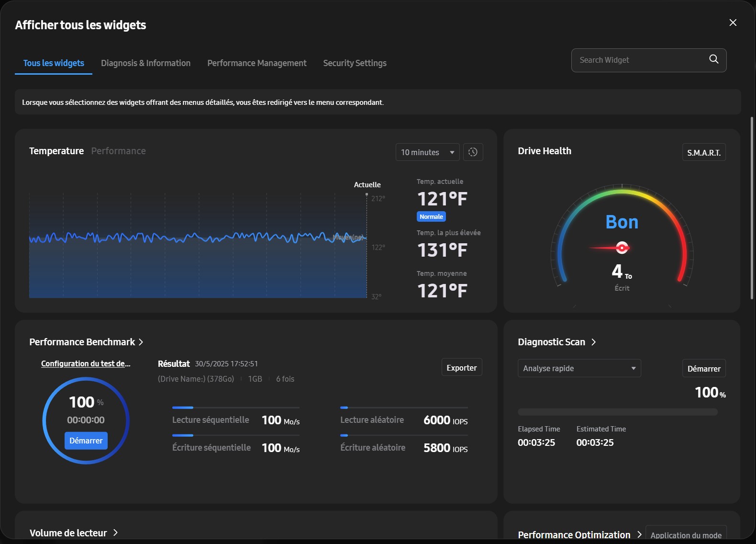Image resolution: width=756 pixels, height=544 pixels.
Task: Click the temperature history clock icon
Action: point(473,152)
